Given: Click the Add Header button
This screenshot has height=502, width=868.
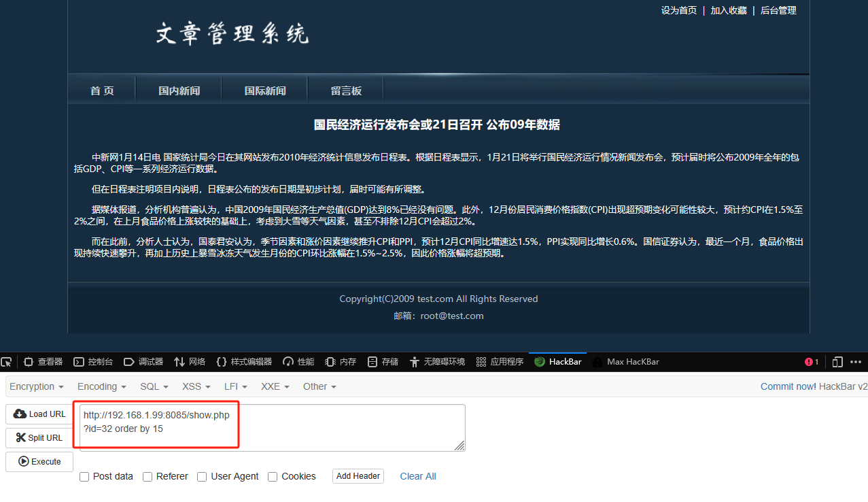Looking at the screenshot, I should click(358, 476).
